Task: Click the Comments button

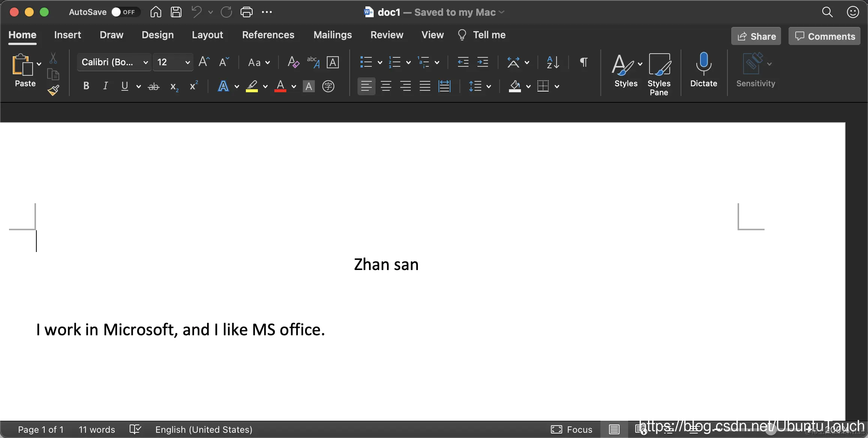Action: click(824, 36)
